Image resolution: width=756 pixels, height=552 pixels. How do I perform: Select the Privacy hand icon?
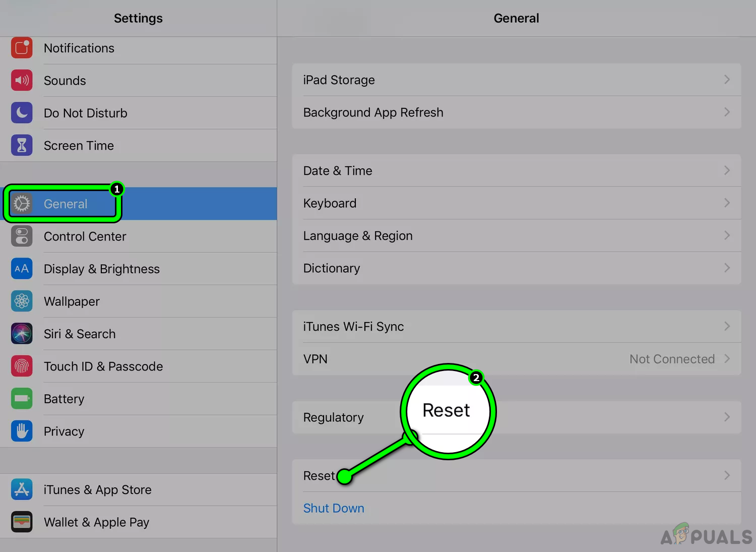pos(22,431)
